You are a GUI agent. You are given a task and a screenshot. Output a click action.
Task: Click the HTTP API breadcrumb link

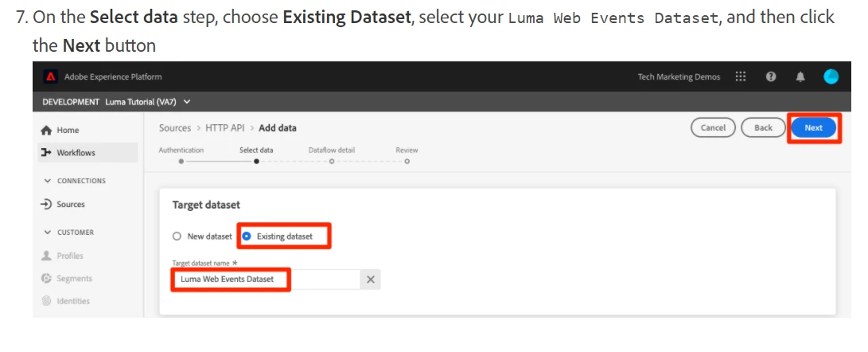coord(224,127)
